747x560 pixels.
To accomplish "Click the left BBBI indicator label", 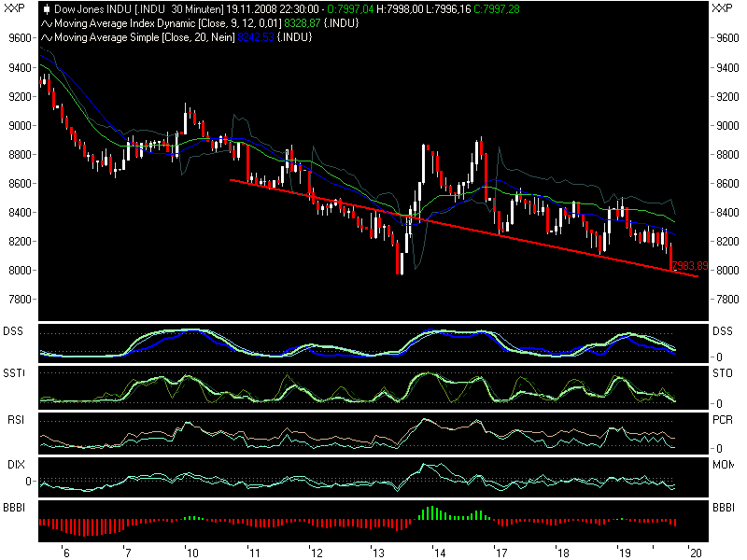I will 14,508.
